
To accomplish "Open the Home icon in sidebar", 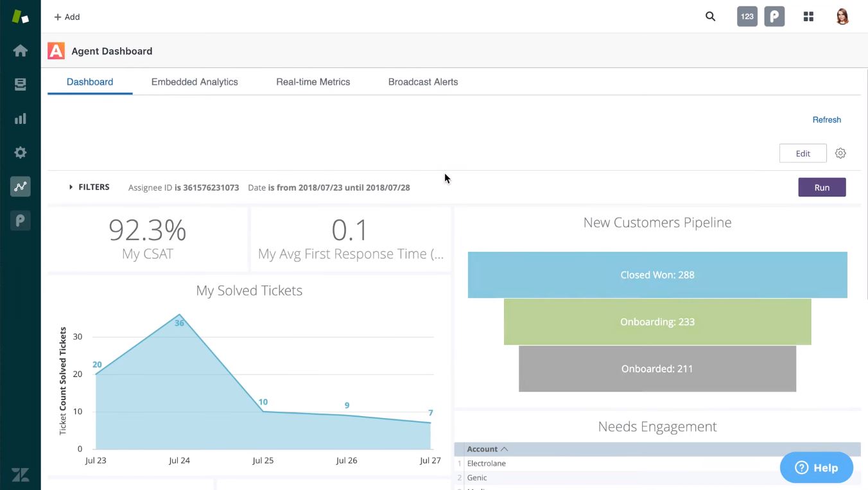I will pyautogui.click(x=20, y=51).
